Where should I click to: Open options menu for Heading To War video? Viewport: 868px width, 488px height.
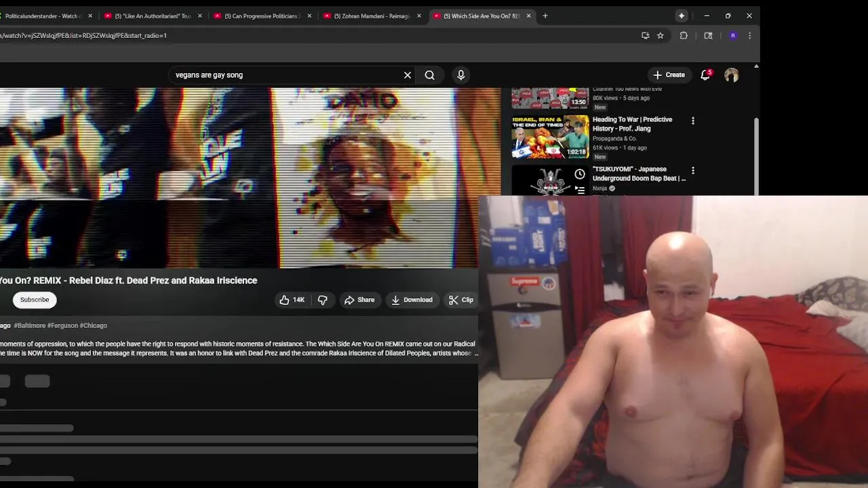point(692,121)
